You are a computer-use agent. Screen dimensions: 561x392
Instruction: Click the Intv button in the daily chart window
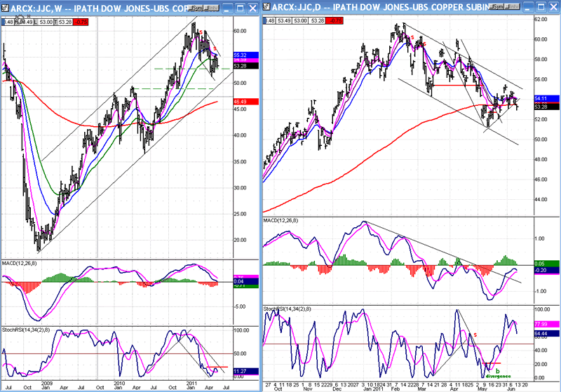coord(513,7)
